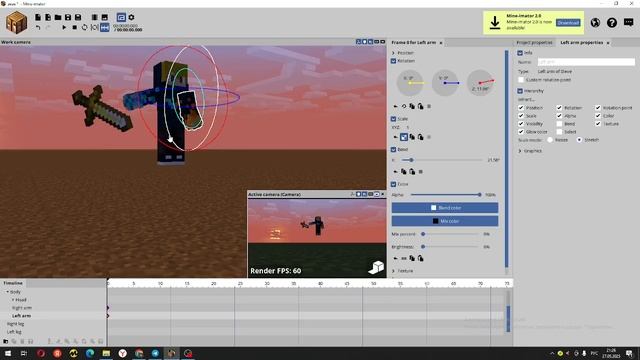Viewport: 640px width, 360px height.
Task: Toggle the loop playback icon
Action: tap(84, 27)
